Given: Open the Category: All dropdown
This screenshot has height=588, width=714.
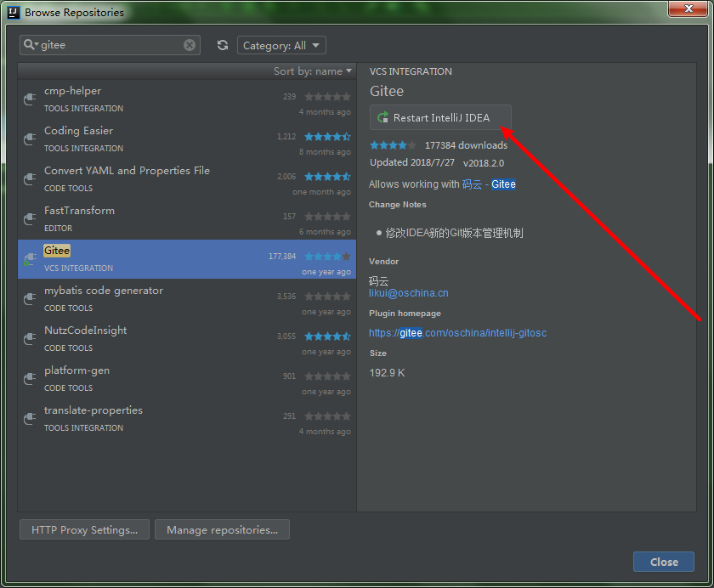Looking at the screenshot, I should point(281,46).
